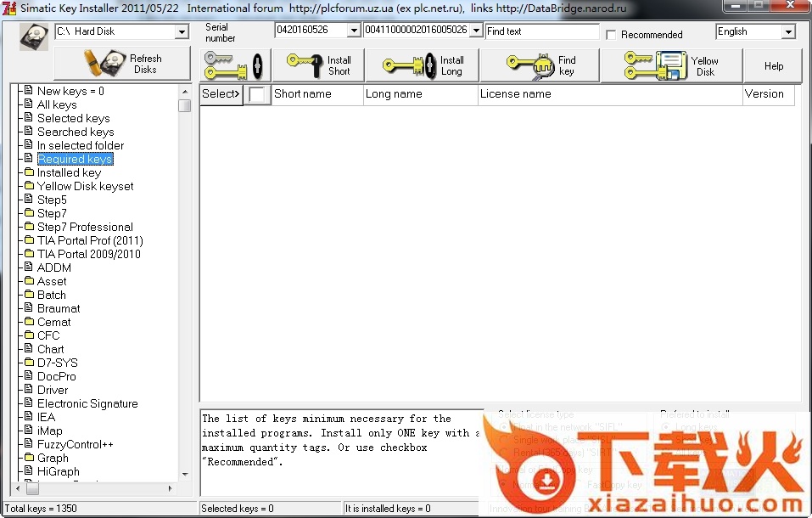
Task: Click the Refresh Disks button
Action: pos(122,64)
